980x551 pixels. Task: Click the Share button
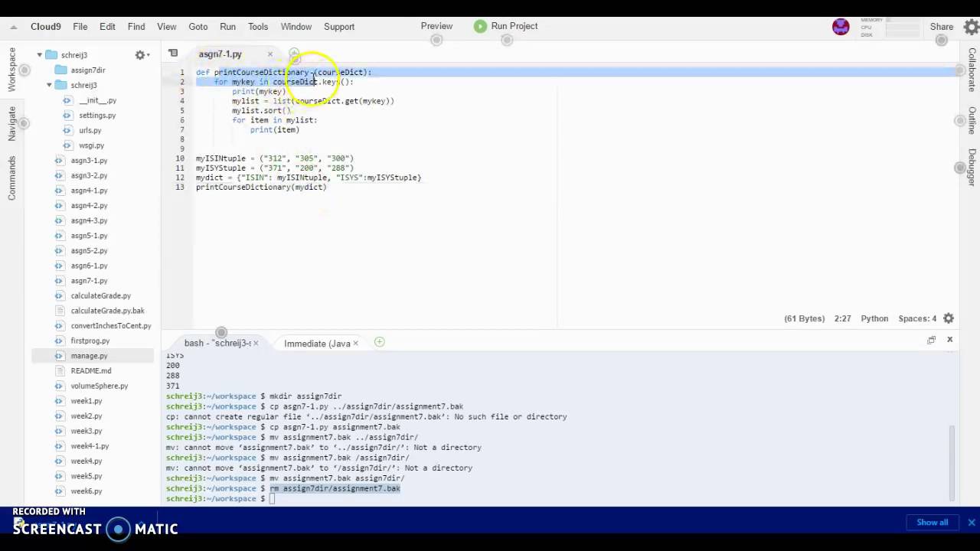[942, 27]
